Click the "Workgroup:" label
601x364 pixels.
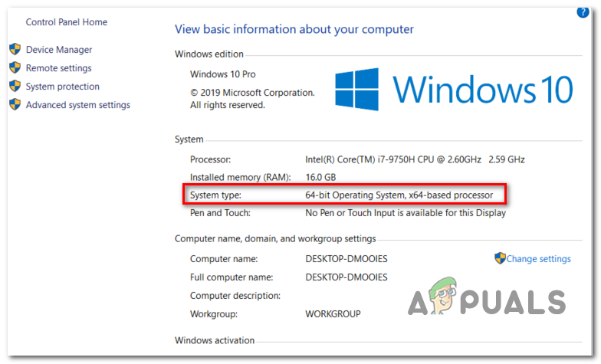(x=214, y=314)
